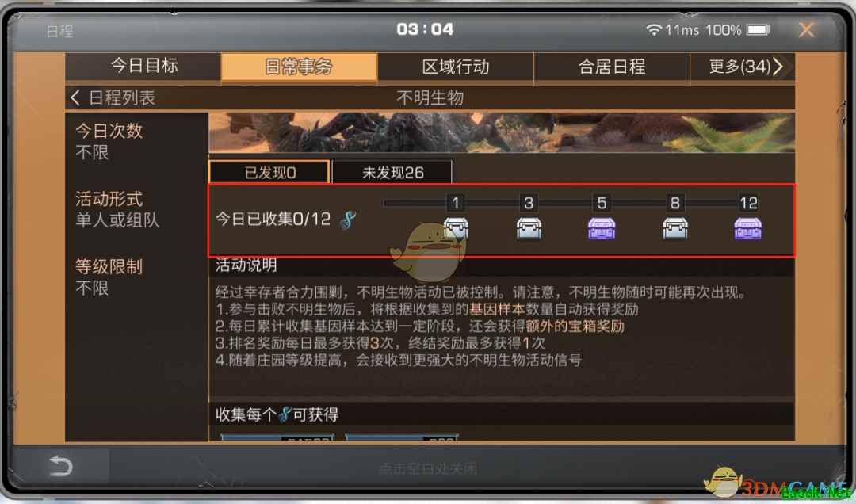Go back to 日程列表
Screen dimensions: 856x504
coord(113,97)
